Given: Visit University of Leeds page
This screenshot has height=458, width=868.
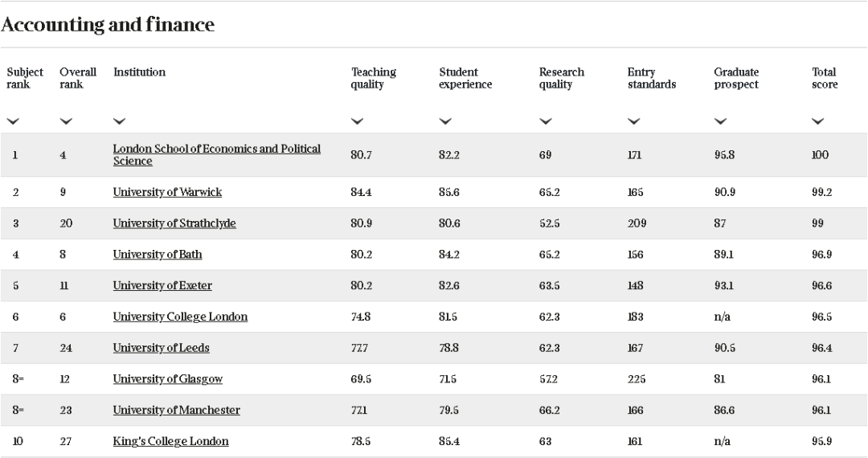Looking at the screenshot, I should pos(161,348).
